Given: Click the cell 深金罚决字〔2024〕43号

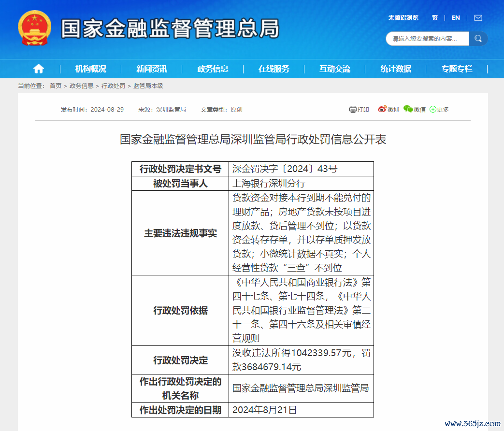Looking at the screenshot, I should click(x=301, y=169).
